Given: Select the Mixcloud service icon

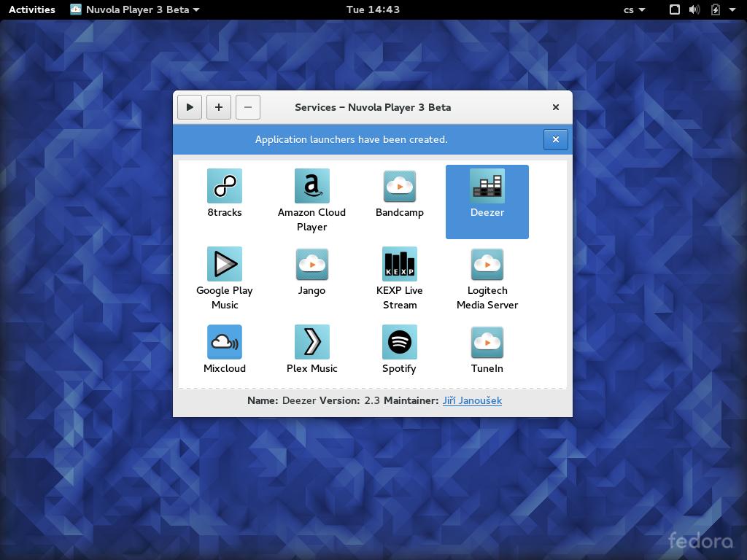Looking at the screenshot, I should (x=225, y=342).
